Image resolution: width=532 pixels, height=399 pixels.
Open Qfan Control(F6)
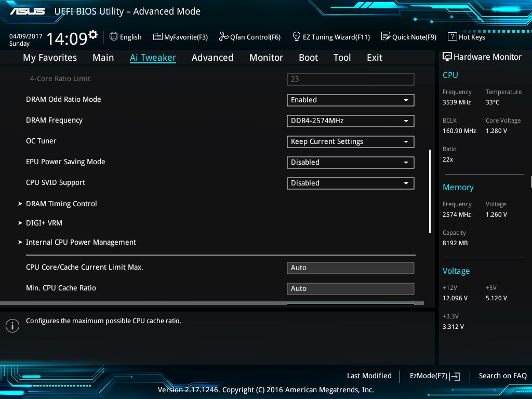tap(250, 37)
